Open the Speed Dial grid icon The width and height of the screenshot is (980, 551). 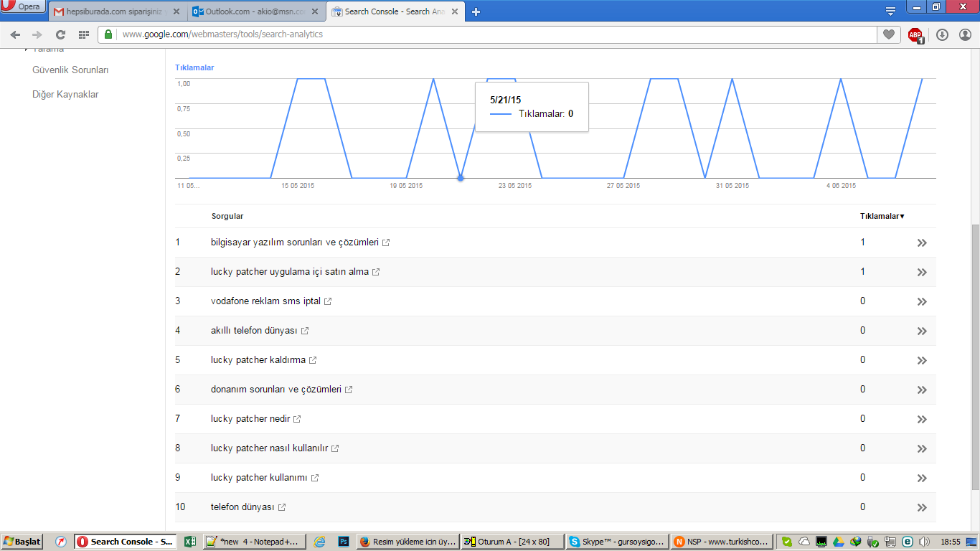83,34
